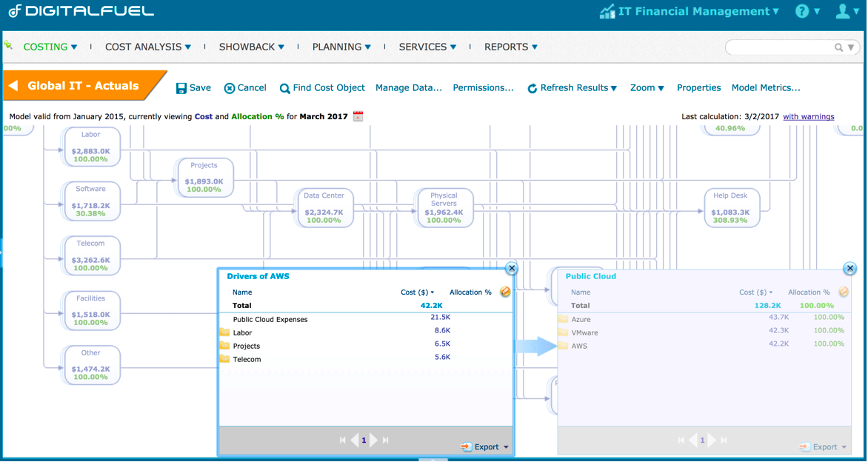Close the Public Cloud popup

[x=849, y=268]
